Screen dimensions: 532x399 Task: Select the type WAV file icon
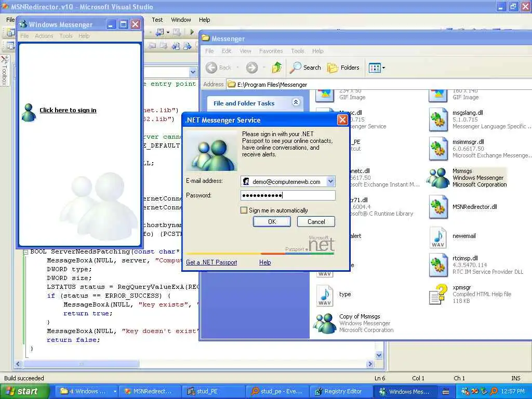coord(325,296)
